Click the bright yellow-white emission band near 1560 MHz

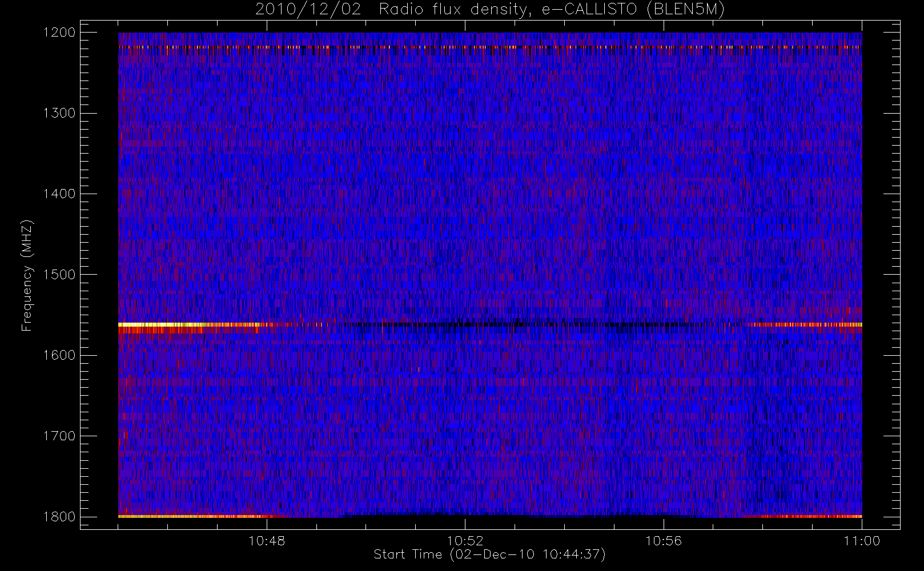coord(188,324)
